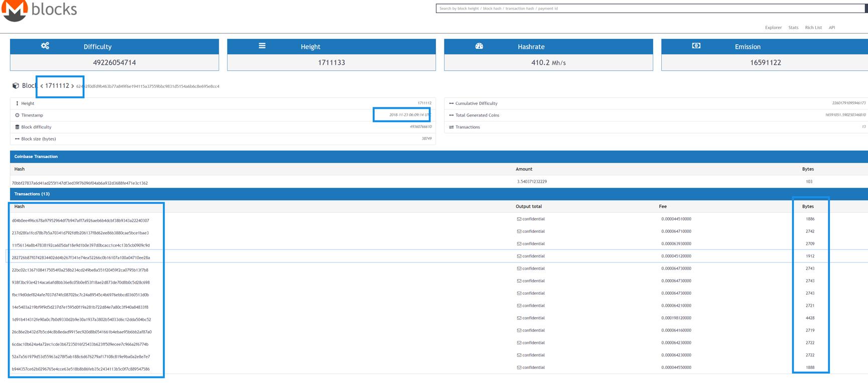Click envelope icon in b944357c transaction row
This screenshot has width=868, height=383.
click(x=519, y=367)
